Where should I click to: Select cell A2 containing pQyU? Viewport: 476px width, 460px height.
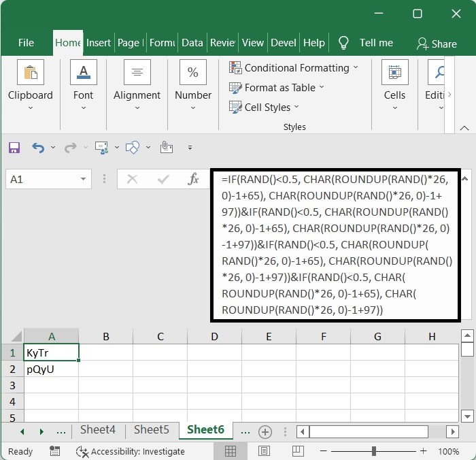52,369
